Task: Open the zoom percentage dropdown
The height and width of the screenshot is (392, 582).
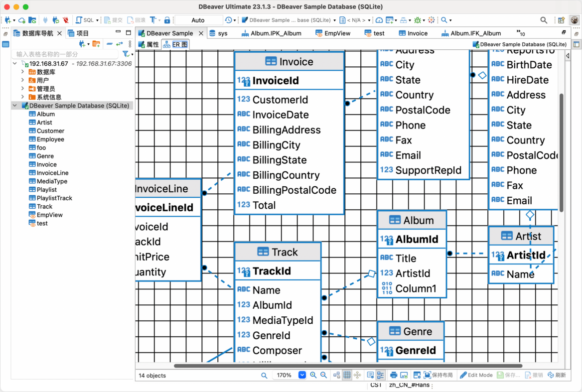Action: pyautogui.click(x=302, y=375)
